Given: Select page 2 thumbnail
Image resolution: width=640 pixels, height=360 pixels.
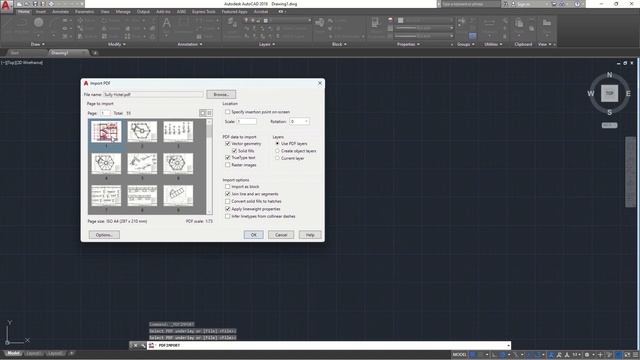Looking at the screenshot, I should coord(142,132).
